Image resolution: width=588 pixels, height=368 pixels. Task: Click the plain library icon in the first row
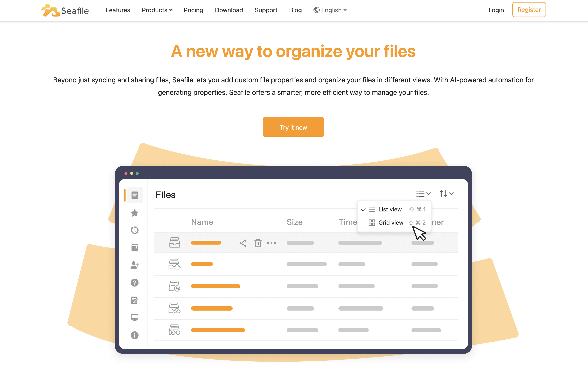[x=175, y=242]
